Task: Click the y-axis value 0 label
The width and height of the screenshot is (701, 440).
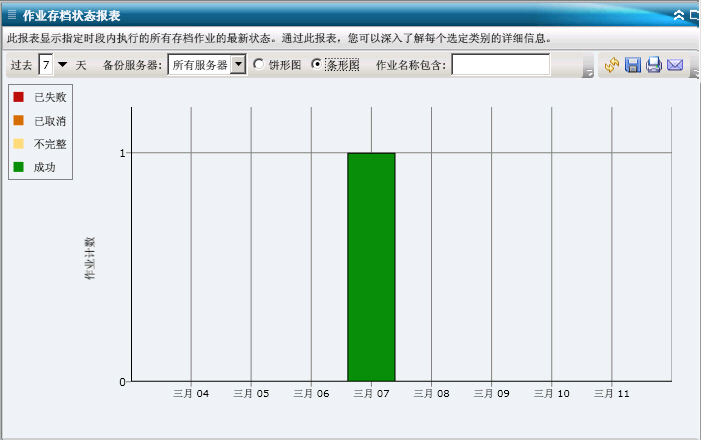Action: pyautogui.click(x=122, y=382)
